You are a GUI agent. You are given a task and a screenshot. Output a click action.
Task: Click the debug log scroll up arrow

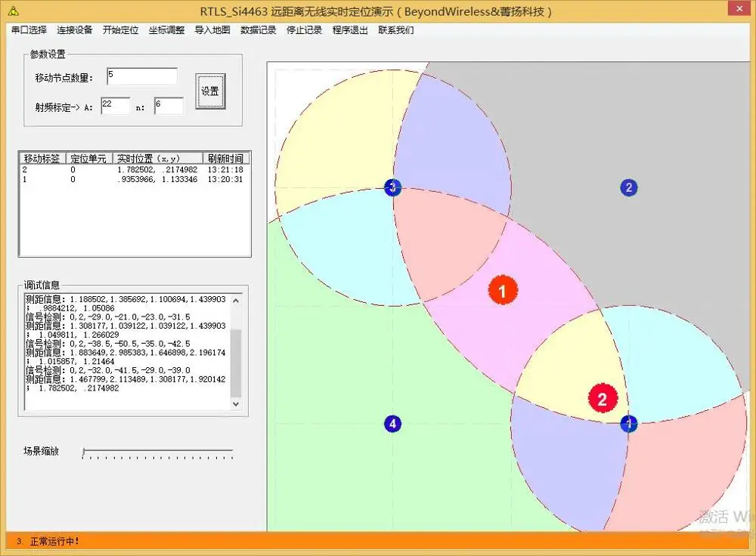pyautogui.click(x=236, y=301)
